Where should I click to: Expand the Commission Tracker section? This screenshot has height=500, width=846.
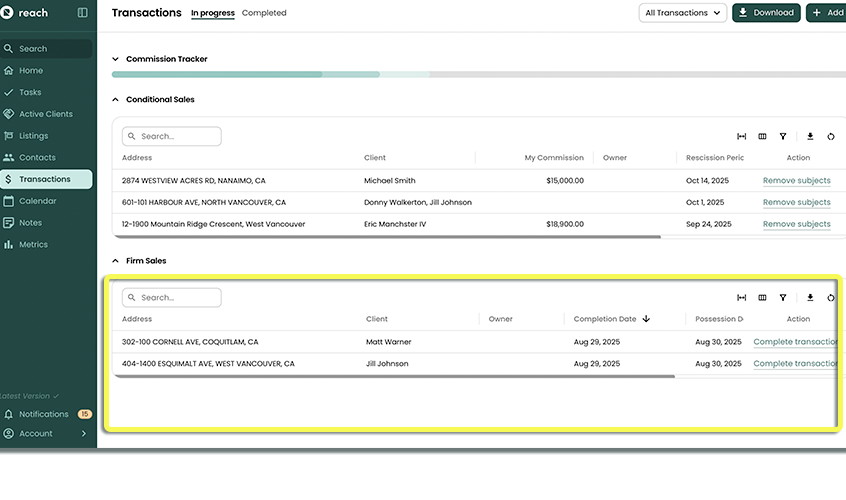116,59
